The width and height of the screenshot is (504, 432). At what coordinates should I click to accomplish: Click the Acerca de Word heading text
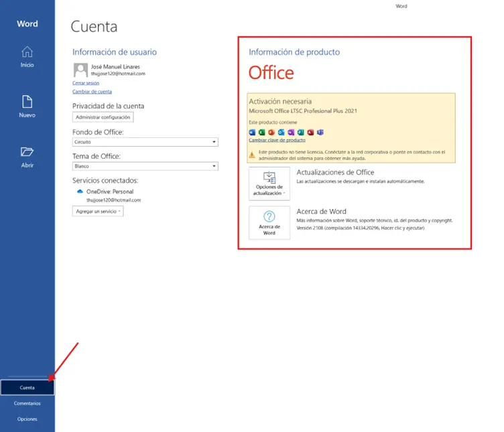[322, 212]
